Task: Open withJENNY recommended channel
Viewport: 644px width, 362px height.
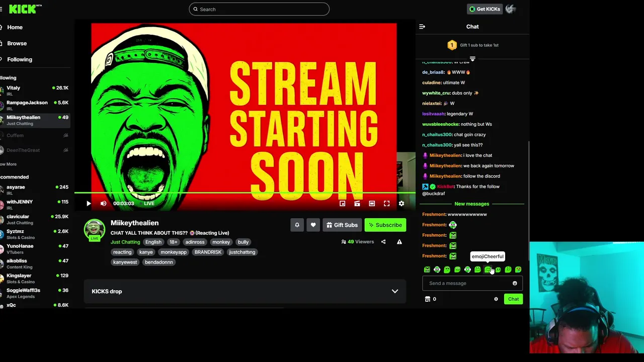Action: pos(35,205)
